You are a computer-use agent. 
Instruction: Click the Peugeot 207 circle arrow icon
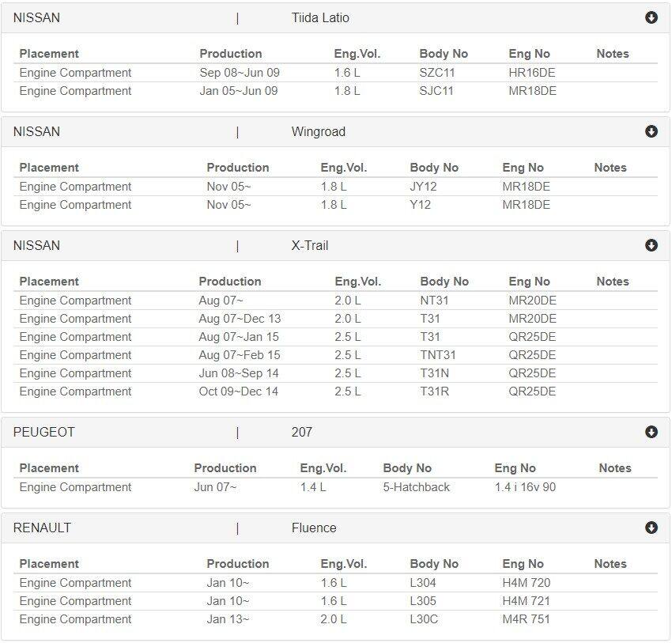coord(651,432)
